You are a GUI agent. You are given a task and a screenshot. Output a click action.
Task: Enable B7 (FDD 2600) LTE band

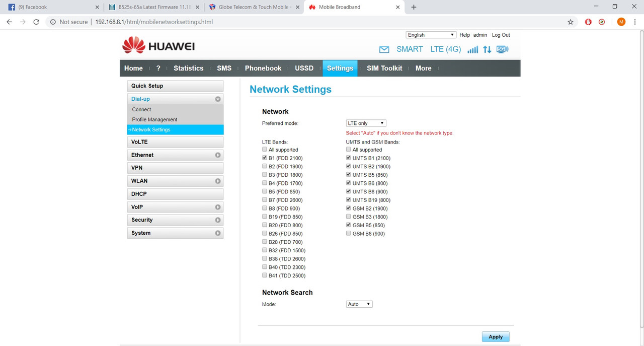(x=265, y=200)
